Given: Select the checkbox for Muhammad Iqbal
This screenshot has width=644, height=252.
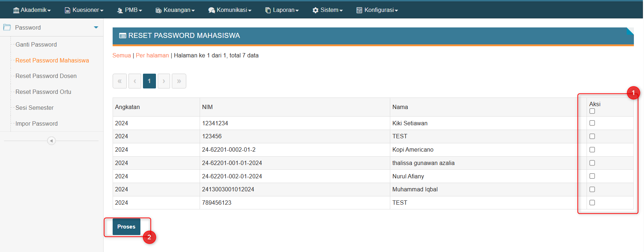Looking at the screenshot, I should click(x=592, y=190).
